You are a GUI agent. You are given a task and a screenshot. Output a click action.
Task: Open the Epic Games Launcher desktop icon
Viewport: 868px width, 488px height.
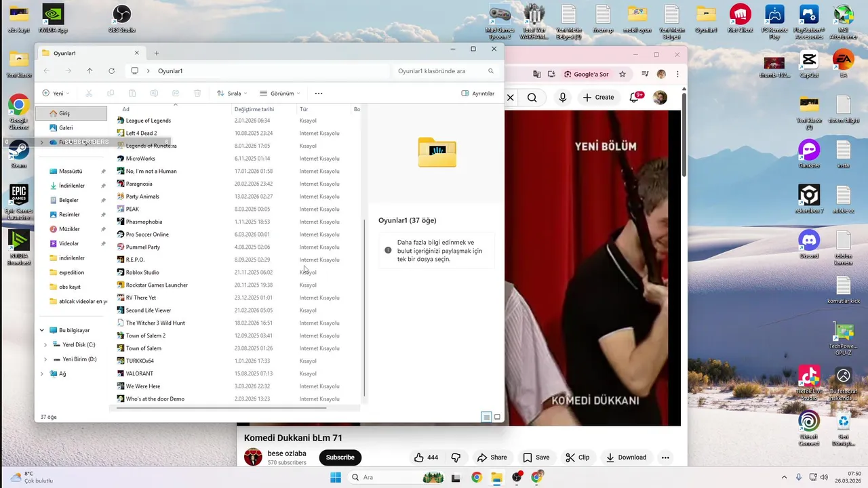[x=18, y=201]
